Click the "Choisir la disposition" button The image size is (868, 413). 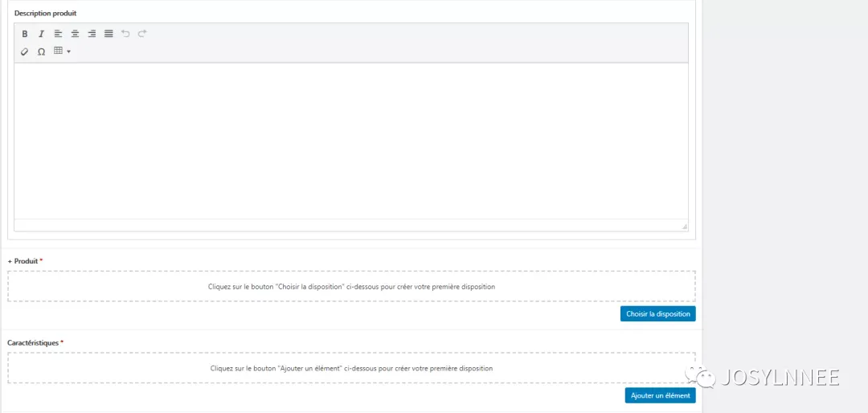coord(657,314)
